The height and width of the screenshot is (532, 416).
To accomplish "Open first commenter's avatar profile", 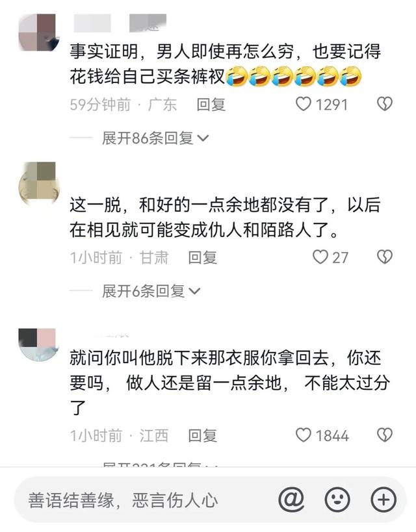I will click(38, 32).
